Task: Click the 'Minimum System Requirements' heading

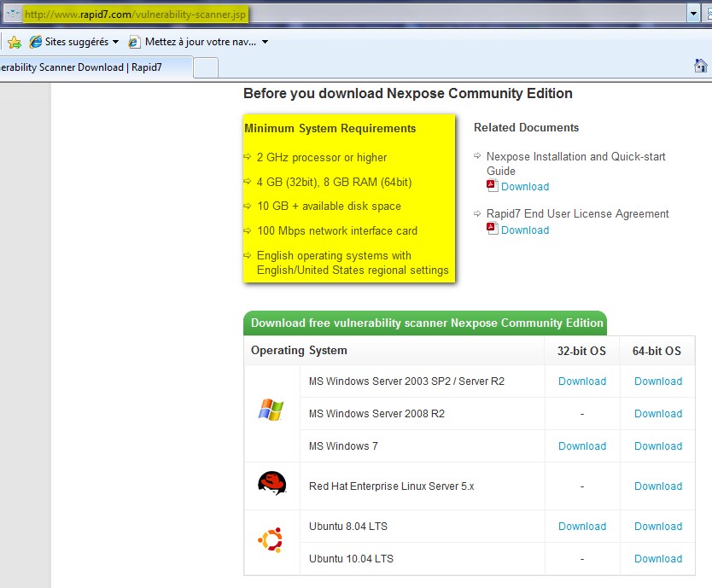Action: [330, 129]
